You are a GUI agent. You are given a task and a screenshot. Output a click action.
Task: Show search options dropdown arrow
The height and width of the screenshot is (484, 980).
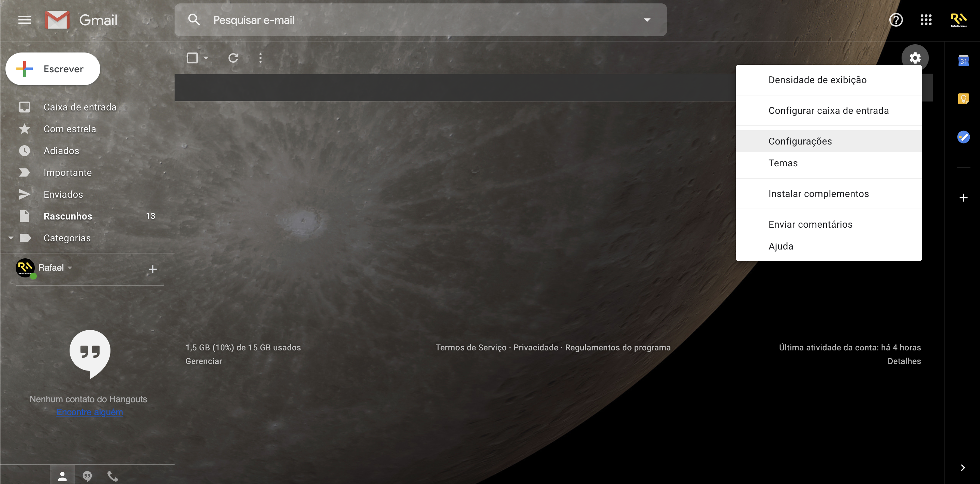pyautogui.click(x=647, y=20)
